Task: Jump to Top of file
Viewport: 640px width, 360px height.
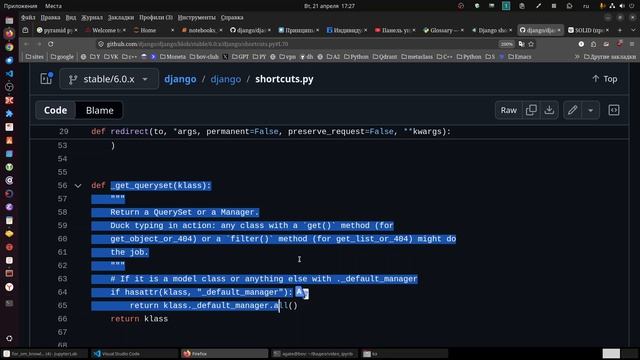Action: point(605,79)
